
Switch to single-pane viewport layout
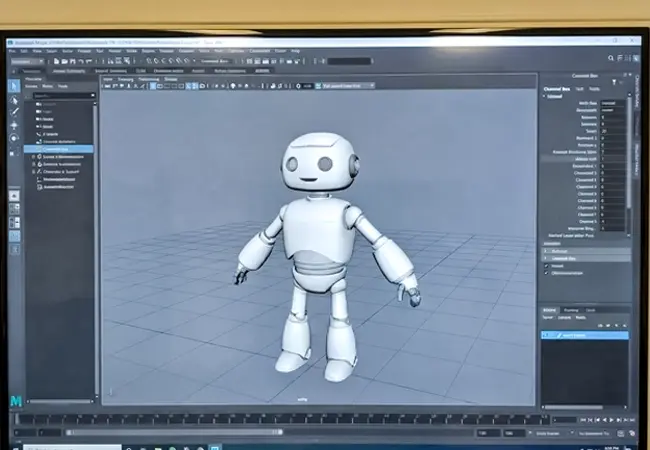pyautogui.click(x=14, y=196)
